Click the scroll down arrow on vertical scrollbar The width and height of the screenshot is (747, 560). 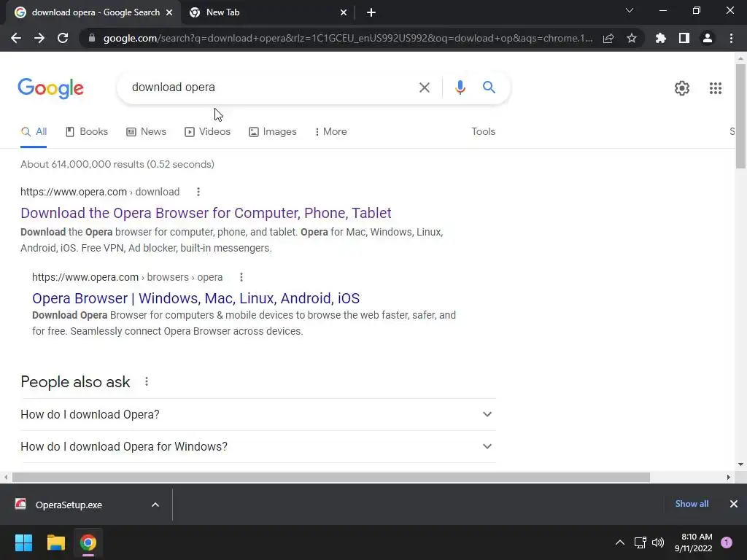pyautogui.click(x=740, y=464)
